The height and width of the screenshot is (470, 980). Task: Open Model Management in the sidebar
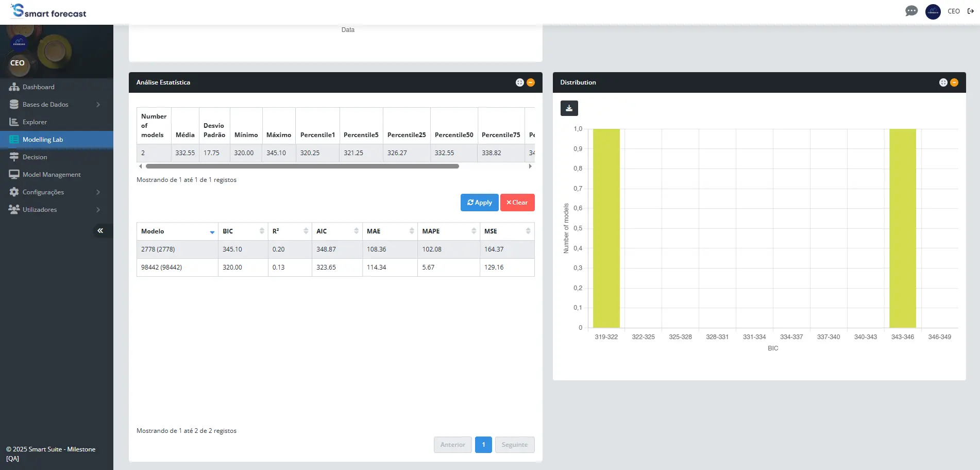click(x=52, y=175)
